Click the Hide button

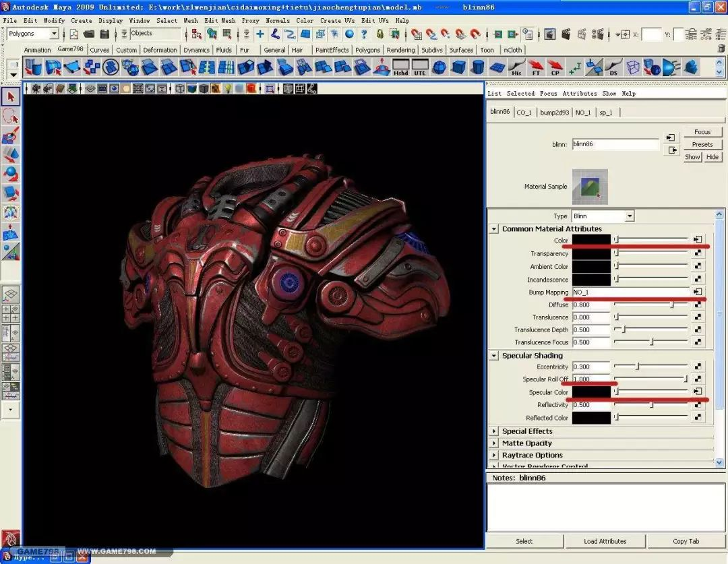point(712,157)
